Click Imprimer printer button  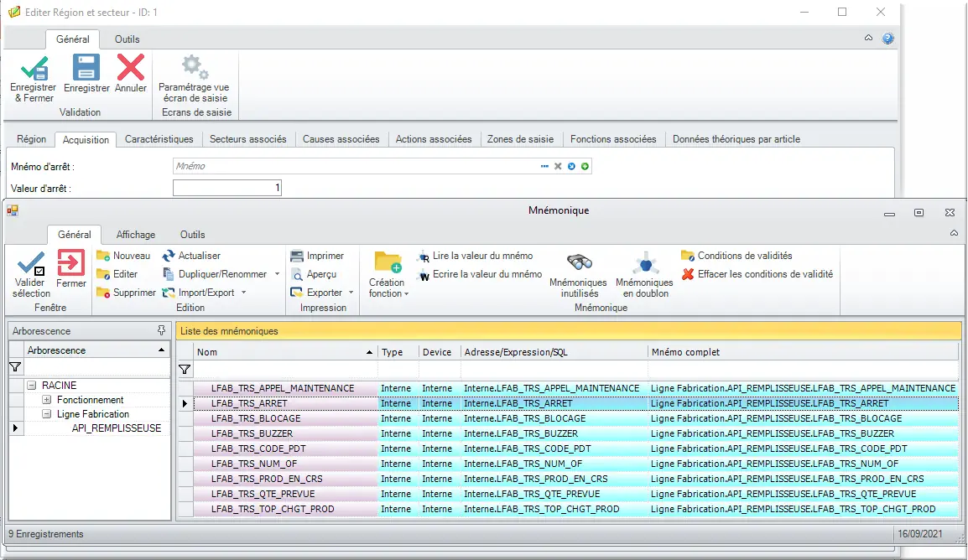pyautogui.click(x=317, y=256)
